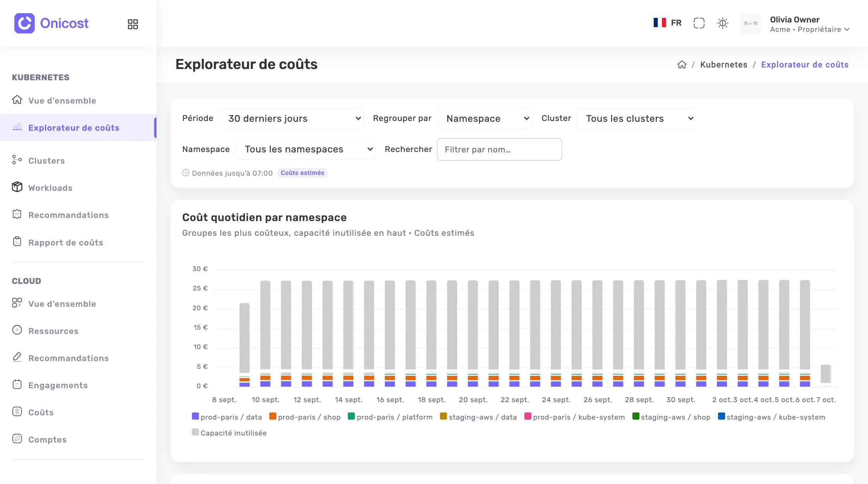Click Olivia Owner's avatar thumbnail

pyautogui.click(x=751, y=23)
